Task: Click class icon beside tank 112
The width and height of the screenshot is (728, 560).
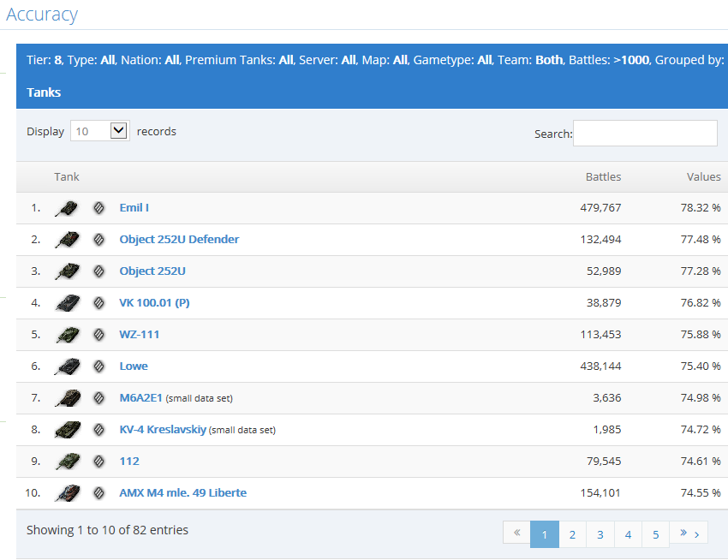Action: pyautogui.click(x=98, y=461)
